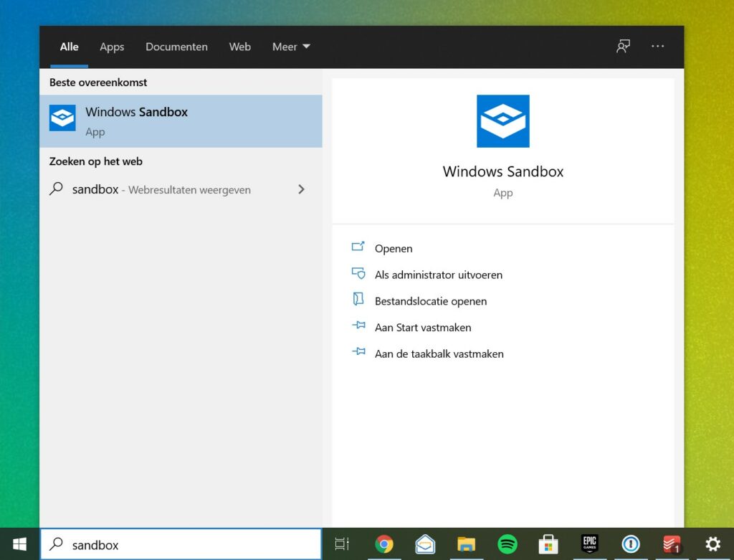
Task: Click the feedback person icon in search header
Action: coord(623,47)
